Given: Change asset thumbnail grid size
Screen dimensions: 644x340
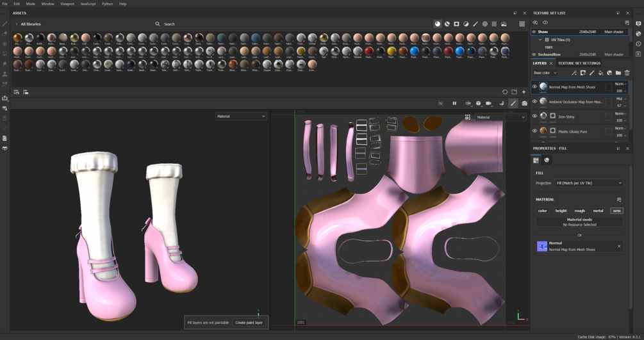Looking at the screenshot, I should point(522,24).
